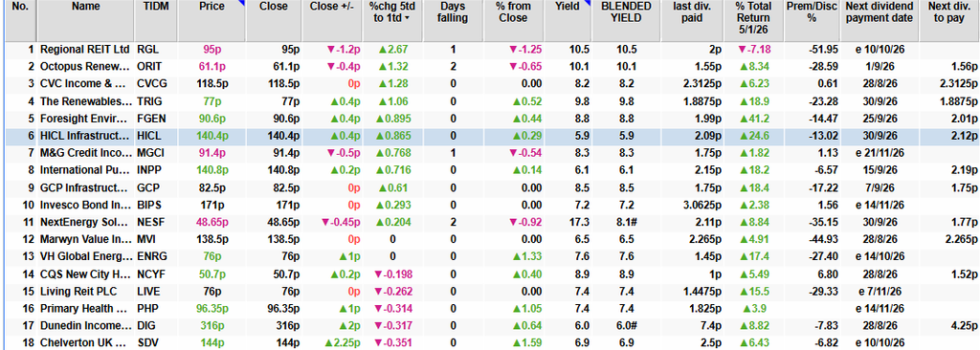This screenshot has width=980, height=350.
Task: Click the 3.0625p last dividend value
Action: [703, 205]
